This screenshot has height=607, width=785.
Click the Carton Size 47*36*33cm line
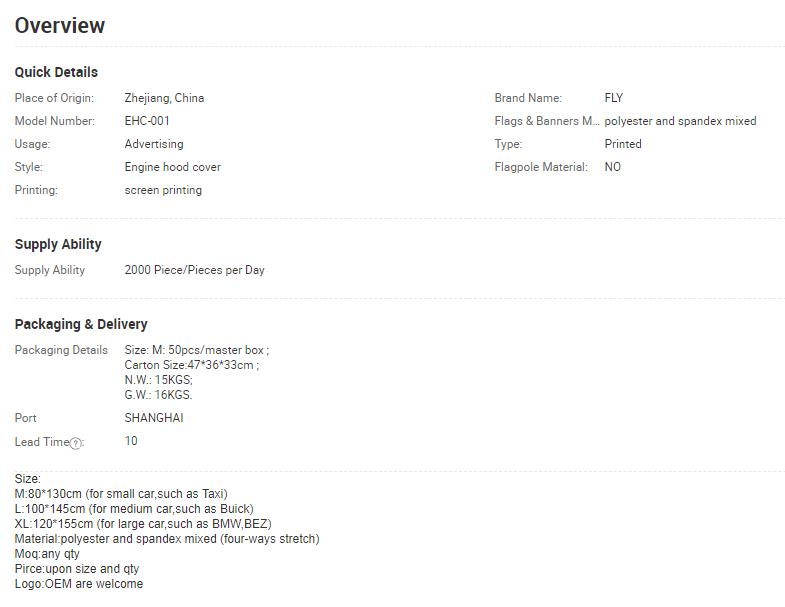192,365
